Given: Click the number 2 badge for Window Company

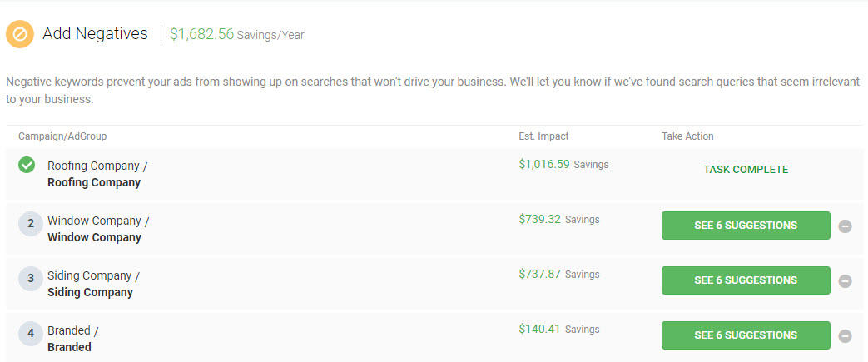Looking at the screenshot, I should pos(31,224).
